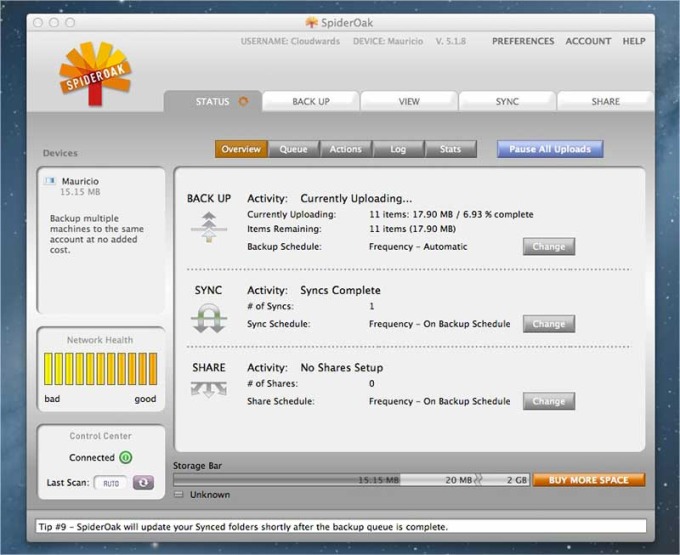The image size is (680, 555).
Task: Open the Help menu
Action: [x=634, y=41]
